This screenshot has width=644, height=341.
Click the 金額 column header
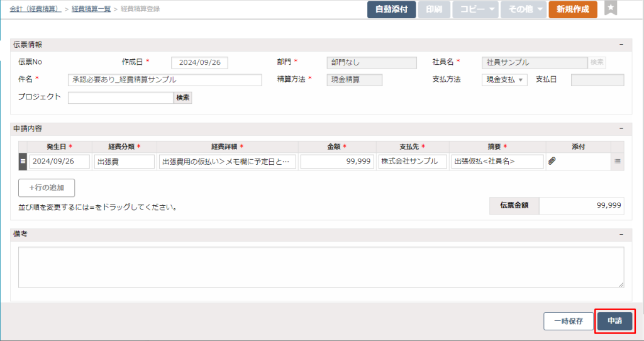point(337,147)
